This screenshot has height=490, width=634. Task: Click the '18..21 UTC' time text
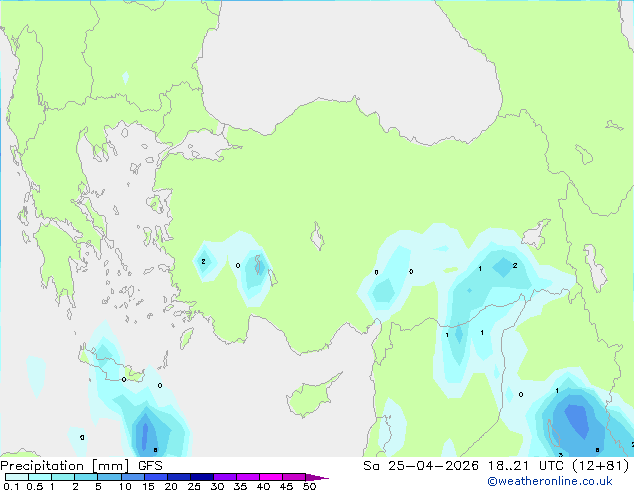[x=525, y=466]
